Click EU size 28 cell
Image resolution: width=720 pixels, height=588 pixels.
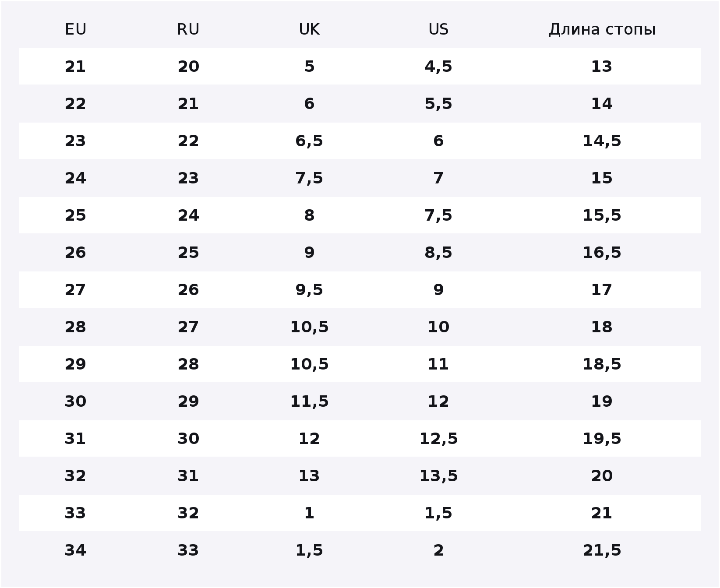pos(75,327)
